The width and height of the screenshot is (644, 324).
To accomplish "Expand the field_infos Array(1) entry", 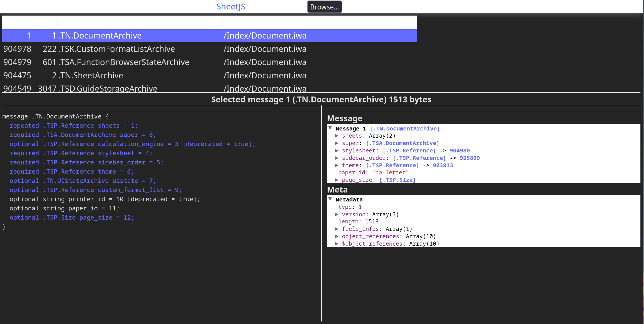I will click(337, 229).
